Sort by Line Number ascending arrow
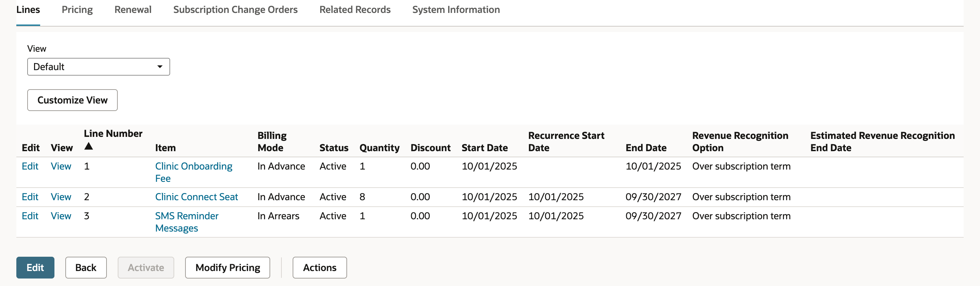980x286 pixels. tap(88, 146)
